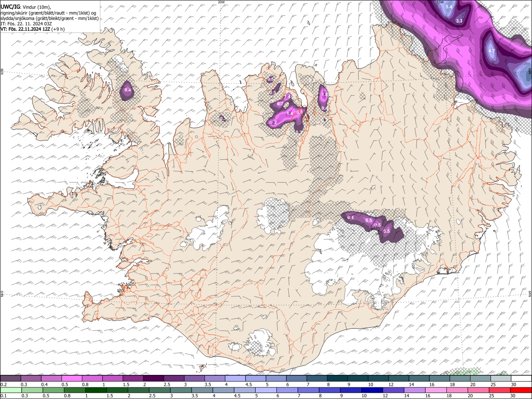Click the 0.1 label on the lower scale

tap(3, 396)
